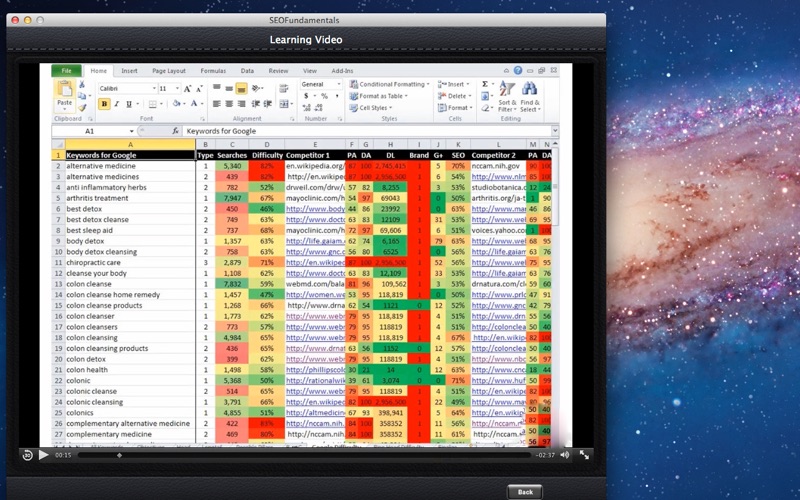Click the Borders icon
The image size is (800, 500).
point(152,104)
